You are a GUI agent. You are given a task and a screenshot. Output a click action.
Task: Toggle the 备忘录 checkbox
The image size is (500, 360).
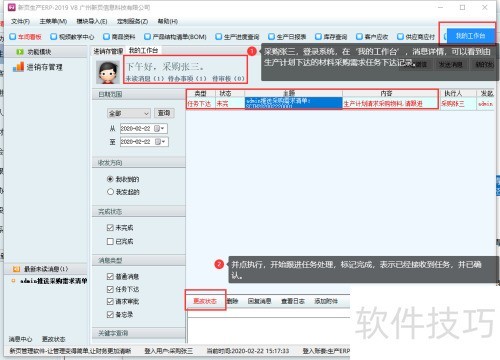point(110,314)
